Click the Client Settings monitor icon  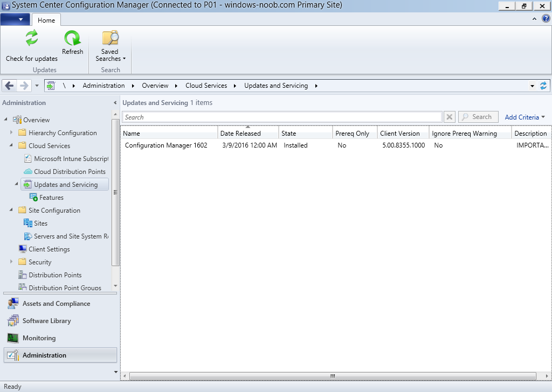(23, 249)
